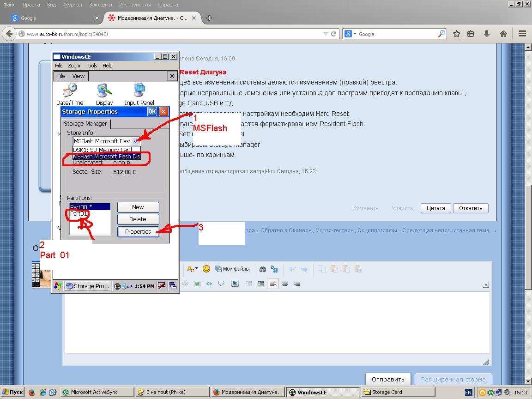Select Part01 in Partitions list

pos(79,213)
